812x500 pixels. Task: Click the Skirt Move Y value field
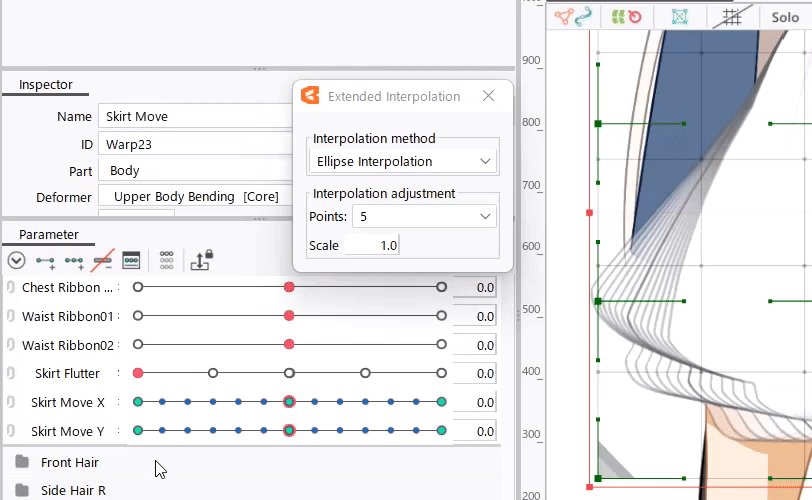474,432
